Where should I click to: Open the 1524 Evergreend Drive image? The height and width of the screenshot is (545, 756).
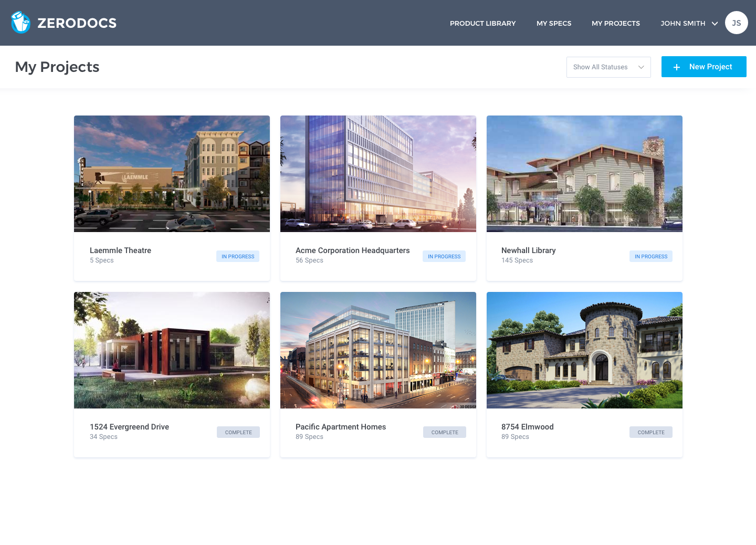[x=172, y=350]
